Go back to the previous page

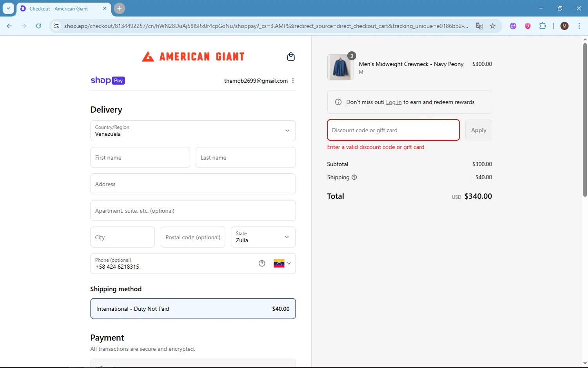pos(9,26)
